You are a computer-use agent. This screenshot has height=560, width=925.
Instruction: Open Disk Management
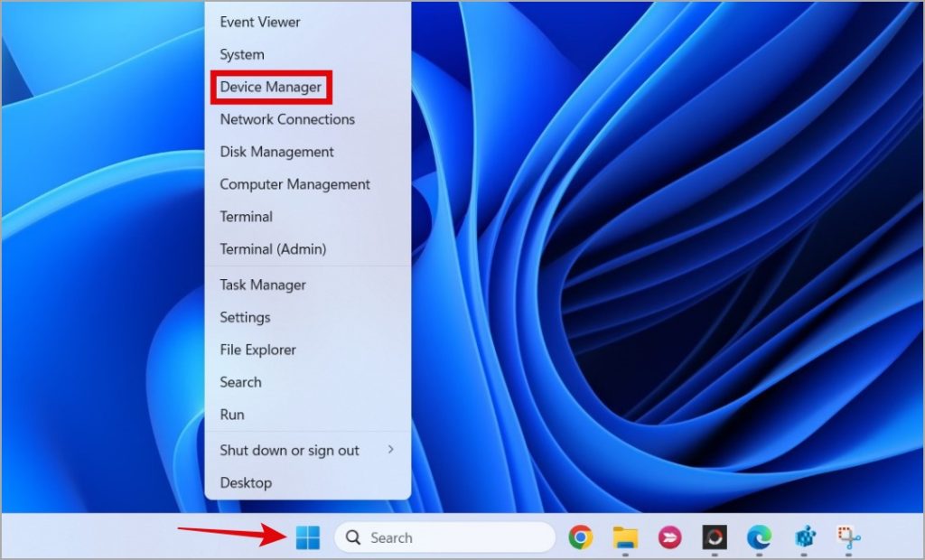[x=308, y=152]
